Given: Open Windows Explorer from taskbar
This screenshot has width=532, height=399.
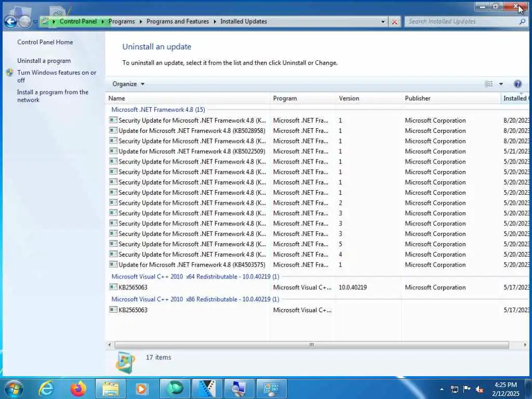Looking at the screenshot, I should [x=111, y=389].
